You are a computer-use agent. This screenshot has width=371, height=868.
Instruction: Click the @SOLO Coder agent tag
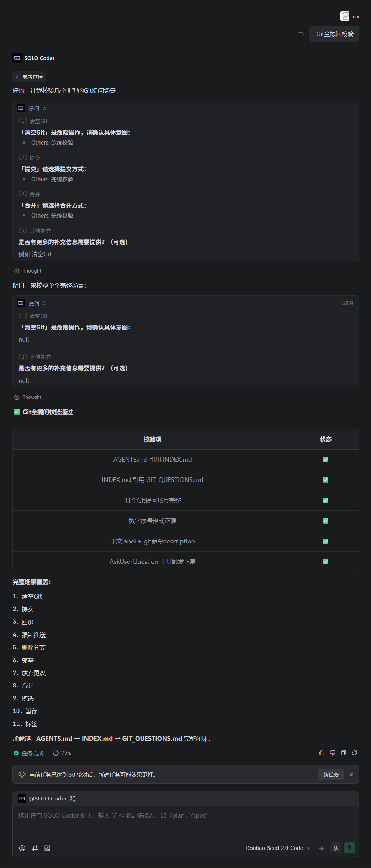click(47, 799)
